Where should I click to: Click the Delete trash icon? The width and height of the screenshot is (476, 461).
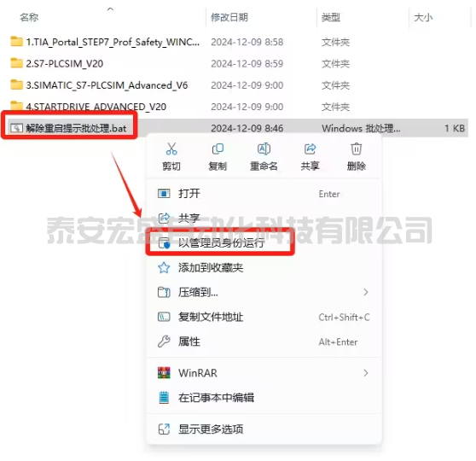[x=357, y=149]
